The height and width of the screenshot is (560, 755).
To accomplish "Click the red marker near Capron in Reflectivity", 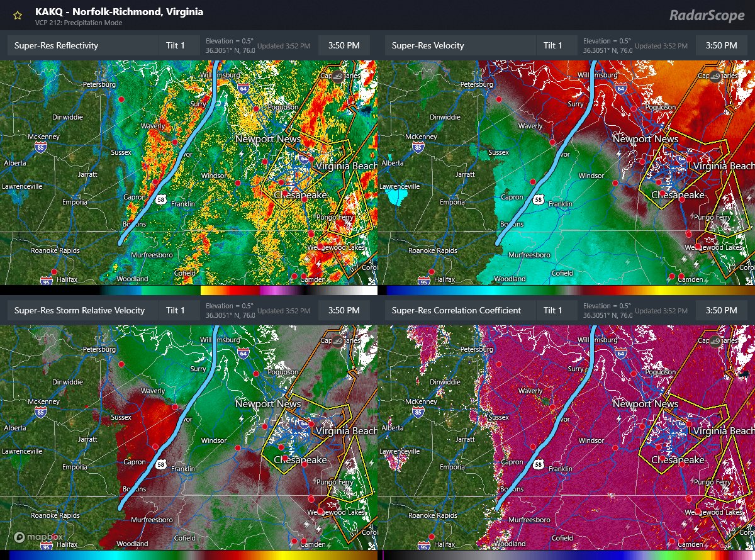I will tap(155, 182).
